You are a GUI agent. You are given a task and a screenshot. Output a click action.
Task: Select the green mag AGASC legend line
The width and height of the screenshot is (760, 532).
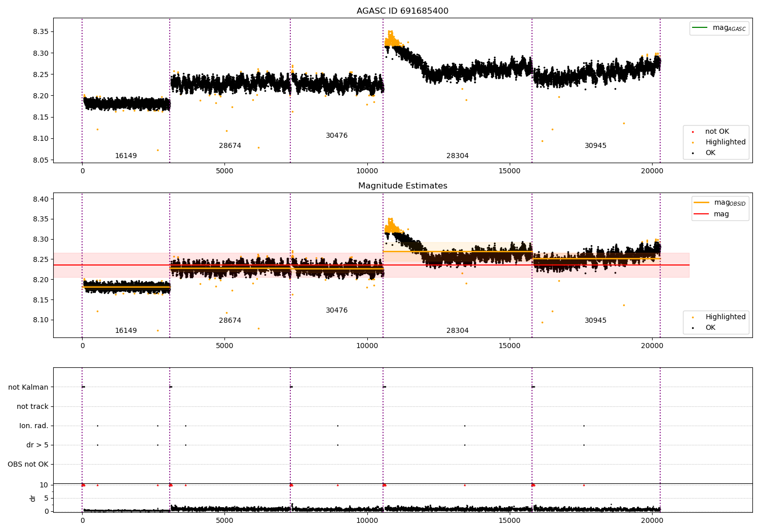click(700, 28)
